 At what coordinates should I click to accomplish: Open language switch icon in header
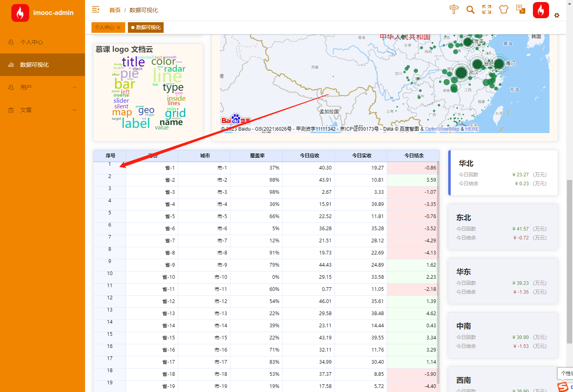tap(521, 9)
